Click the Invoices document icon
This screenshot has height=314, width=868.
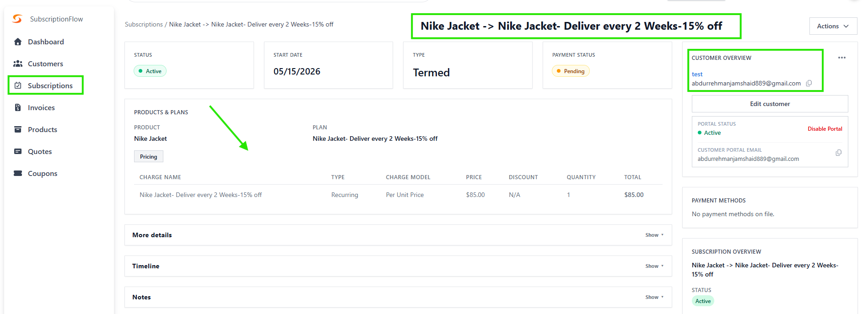(x=18, y=107)
